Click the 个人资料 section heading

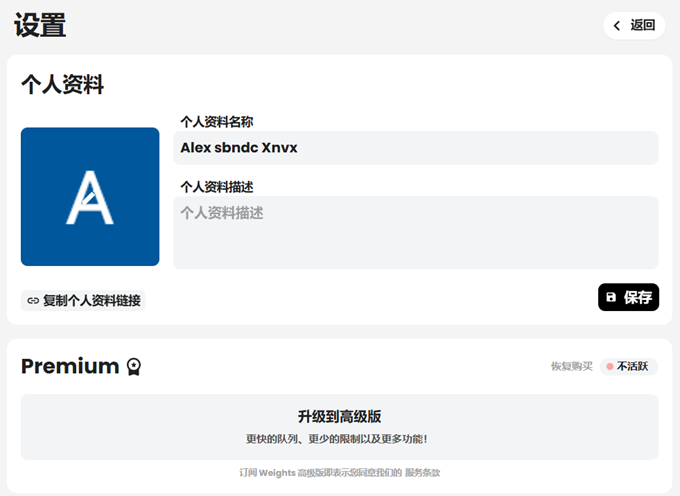(62, 85)
